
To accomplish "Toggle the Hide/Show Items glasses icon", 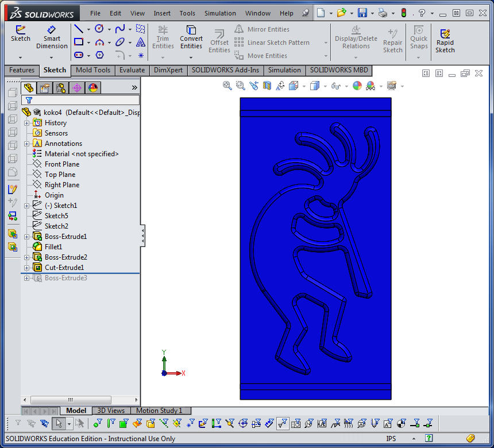I will point(336,86).
